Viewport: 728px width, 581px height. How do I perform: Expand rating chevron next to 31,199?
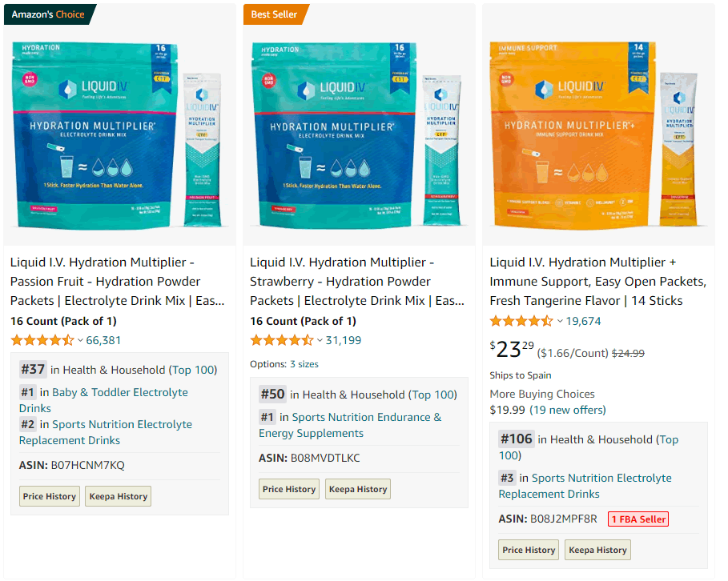pos(320,341)
